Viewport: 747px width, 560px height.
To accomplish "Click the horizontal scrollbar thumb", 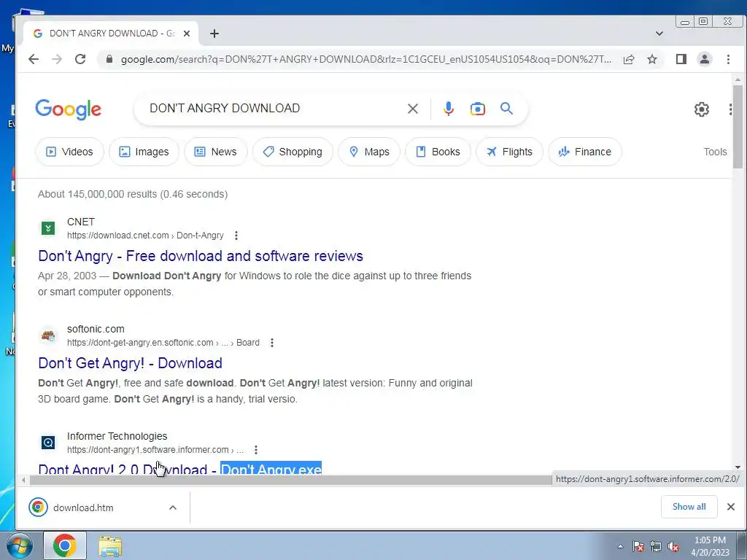I will tap(290, 480).
